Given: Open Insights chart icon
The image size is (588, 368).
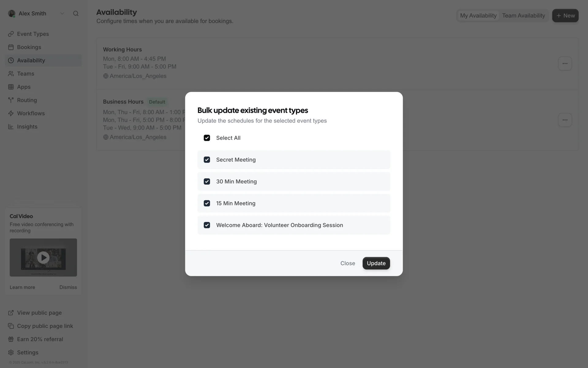Looking at the screenshot, I should pyautogui.click(x=11, y=127).
